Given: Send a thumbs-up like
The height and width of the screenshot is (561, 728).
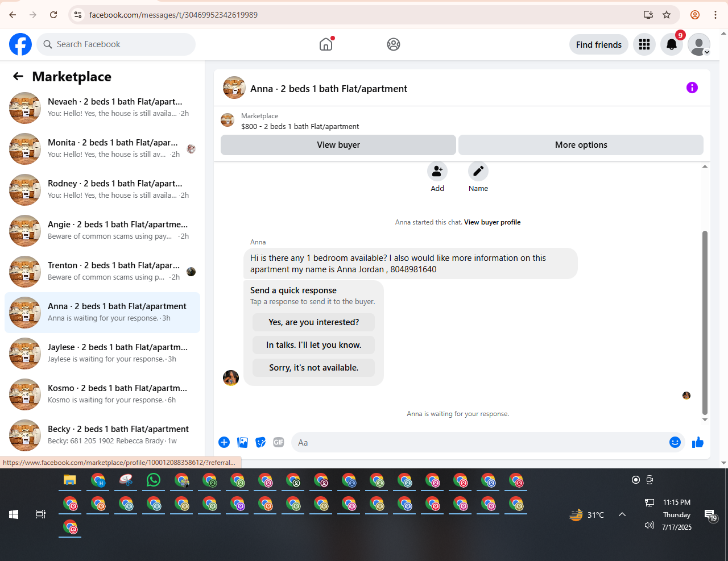Looking at the screenshot, I should pos(698,442).
